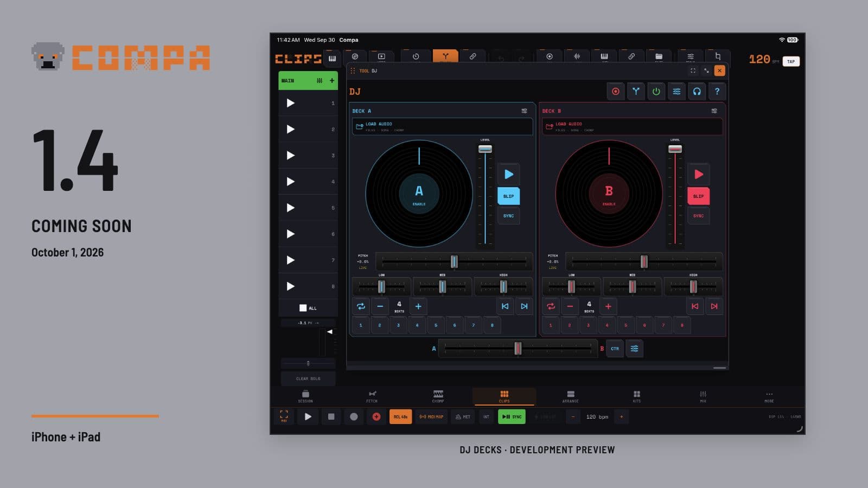Toggle the green DJ power button
Screen dimensions: 868x488
click(656, 92)
